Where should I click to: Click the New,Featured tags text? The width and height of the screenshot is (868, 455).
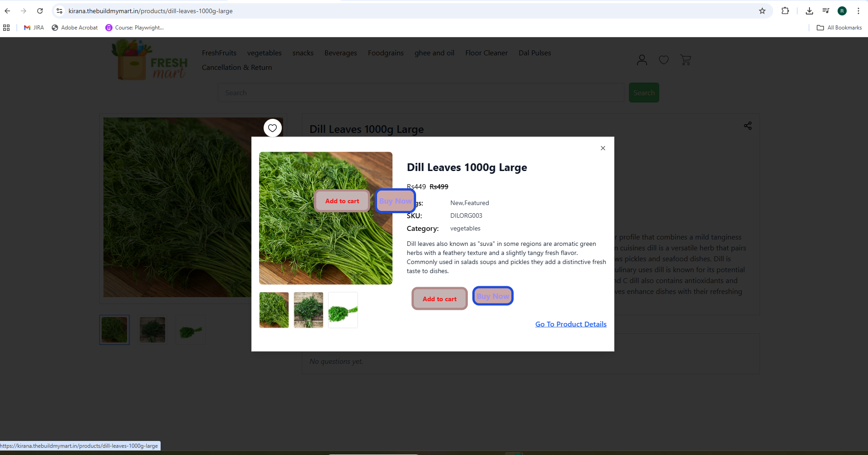click(x=470, y=203)
